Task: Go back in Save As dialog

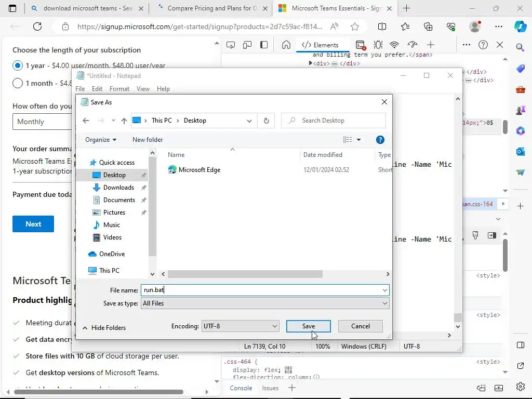Action: click(x=86, y=121)
